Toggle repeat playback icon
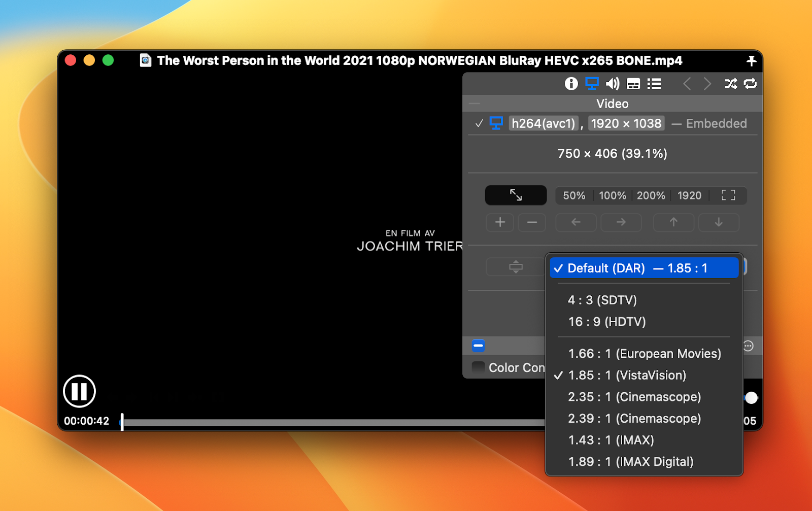The width and height of the screenshot is (812, 511). pyautogui.click(x=750, y=84)
